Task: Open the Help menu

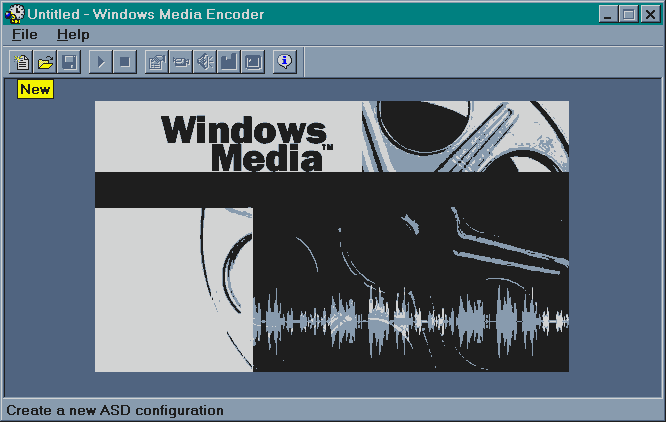Action: coord(73,35)
